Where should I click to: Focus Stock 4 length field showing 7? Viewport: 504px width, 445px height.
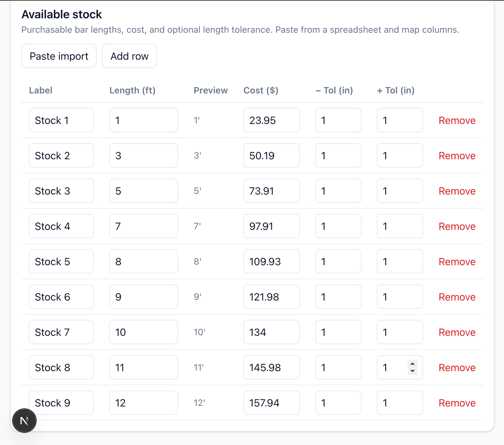coord(143,226)
